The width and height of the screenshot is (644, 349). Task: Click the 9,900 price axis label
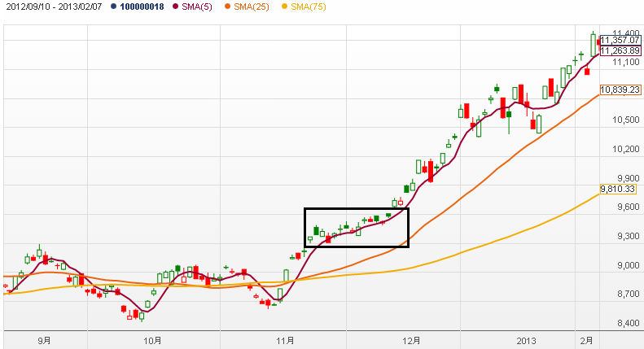click(x=629, y=179)
